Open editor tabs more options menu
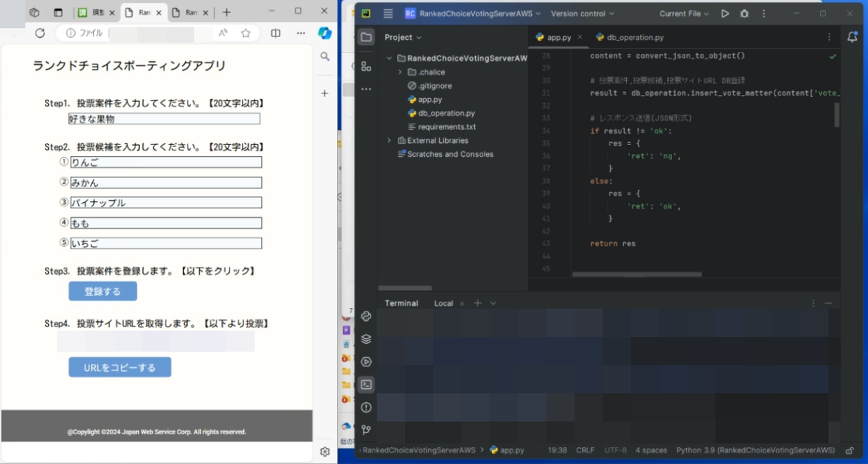 tap(830, 37)
